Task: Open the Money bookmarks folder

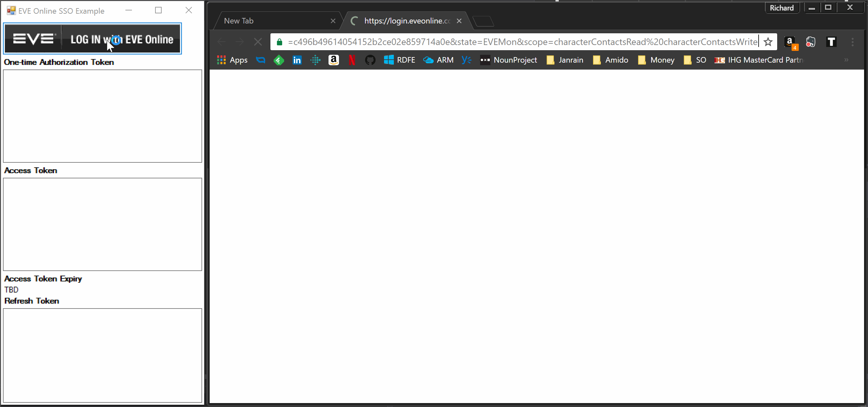Action: (656, 60)
